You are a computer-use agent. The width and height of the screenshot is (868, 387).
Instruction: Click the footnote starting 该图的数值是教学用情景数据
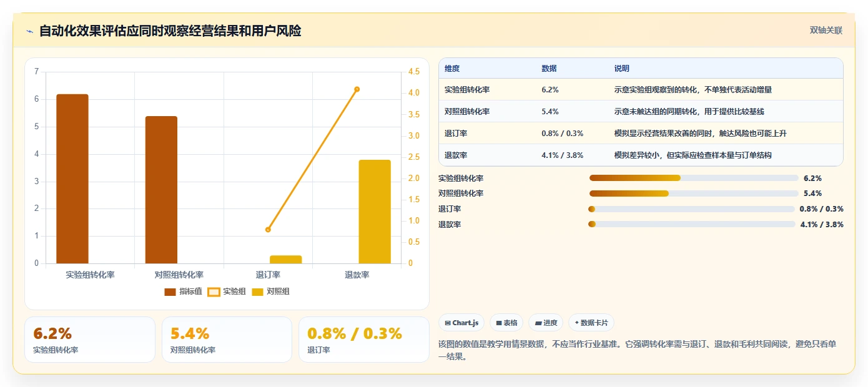coord(638,350)
